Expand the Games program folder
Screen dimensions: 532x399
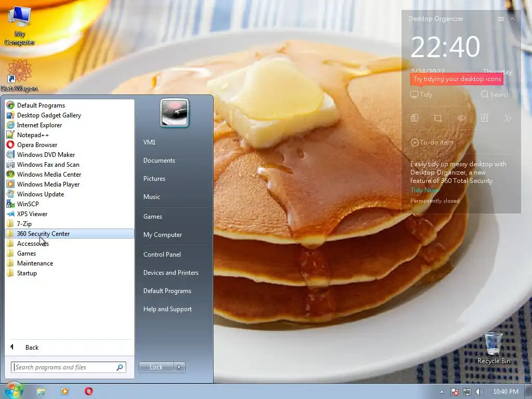(x=70, y=253)
